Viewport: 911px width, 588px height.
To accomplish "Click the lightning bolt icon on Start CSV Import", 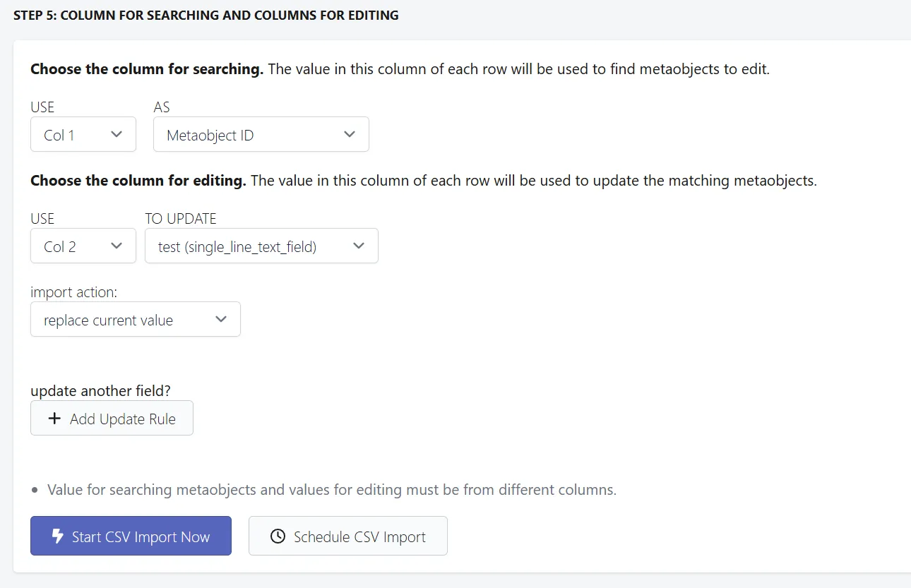I will tap(58, 536).
